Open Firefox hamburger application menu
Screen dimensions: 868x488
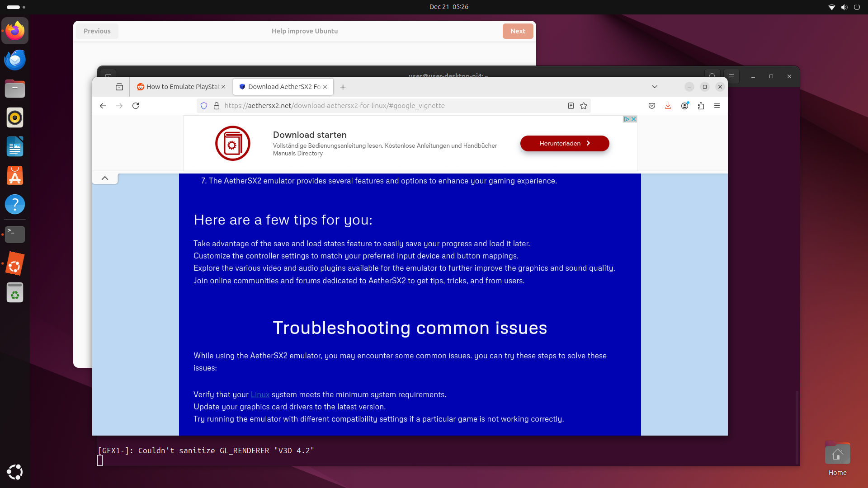(717, 106)
